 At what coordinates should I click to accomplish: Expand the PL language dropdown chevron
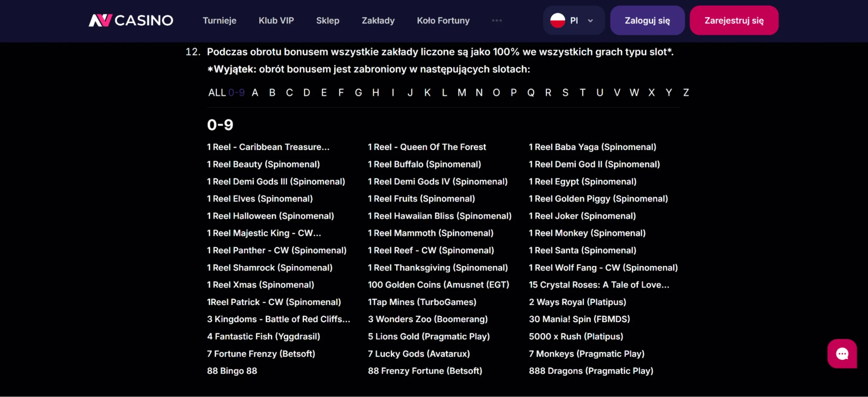(590, 21)
